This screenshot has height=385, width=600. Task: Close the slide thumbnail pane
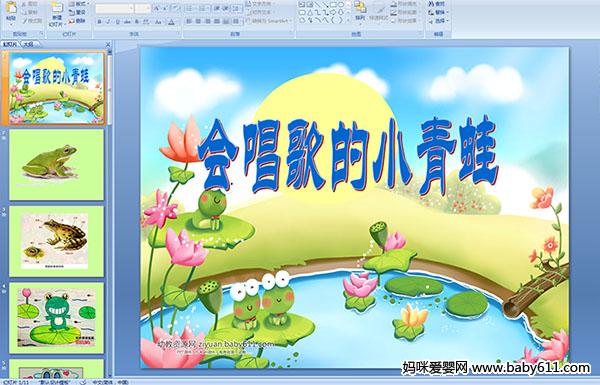(108, 44)
